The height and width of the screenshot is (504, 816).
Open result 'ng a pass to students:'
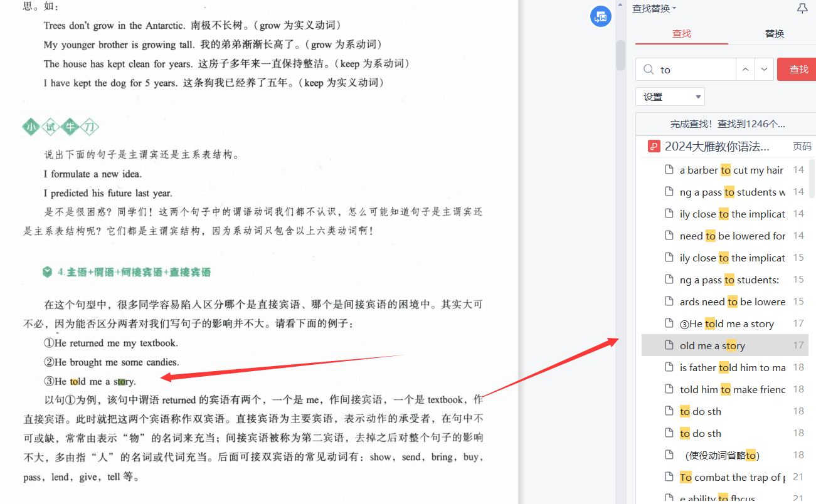(x=725, y=280)
